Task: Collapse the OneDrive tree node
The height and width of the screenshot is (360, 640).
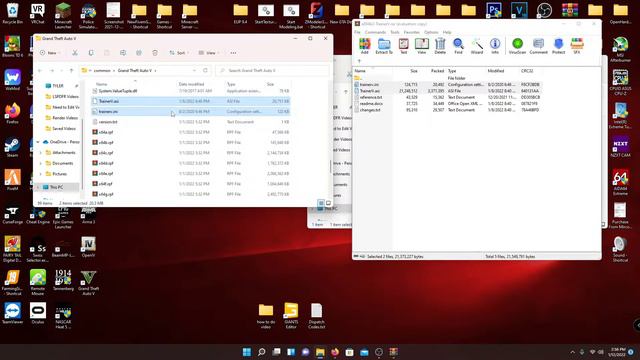Action: click(38, 142)
